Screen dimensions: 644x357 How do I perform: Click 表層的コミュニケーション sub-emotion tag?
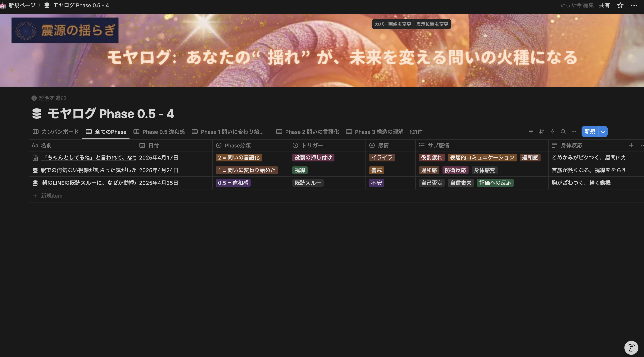point(482,158)
